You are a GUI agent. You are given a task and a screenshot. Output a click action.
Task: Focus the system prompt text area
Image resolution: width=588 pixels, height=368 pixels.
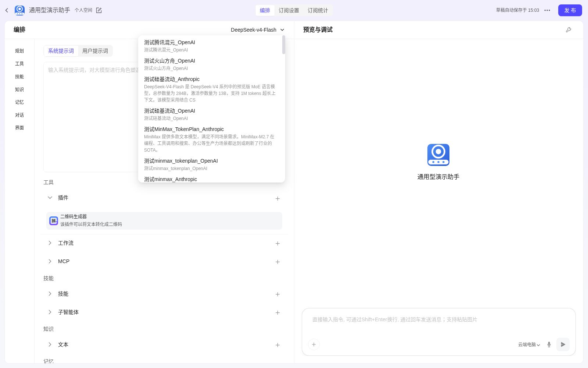point(91,117)
